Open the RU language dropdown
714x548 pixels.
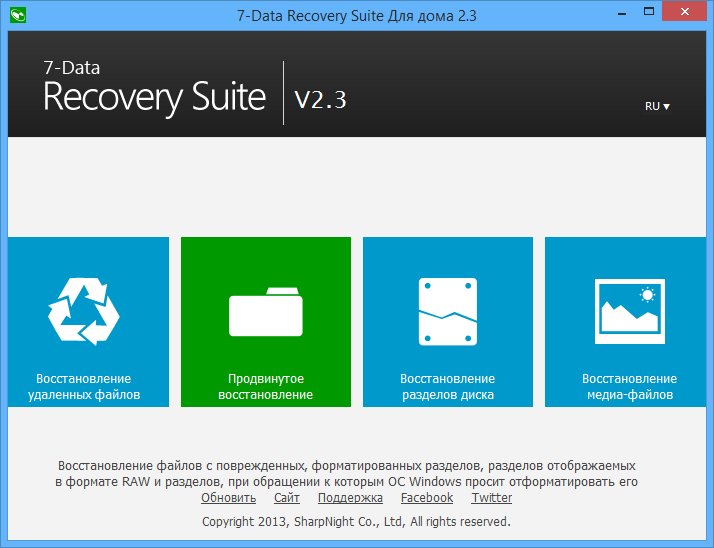point(657,106)
